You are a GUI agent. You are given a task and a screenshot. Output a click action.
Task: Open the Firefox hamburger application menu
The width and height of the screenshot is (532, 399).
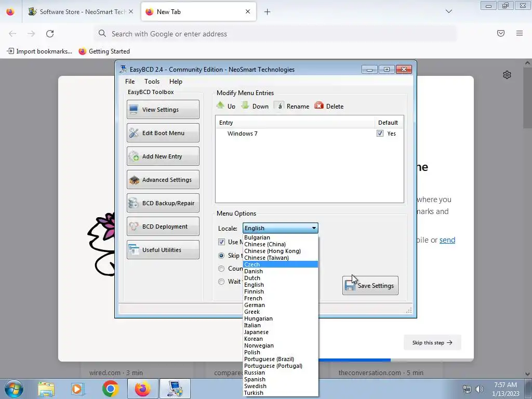point(520,33)
